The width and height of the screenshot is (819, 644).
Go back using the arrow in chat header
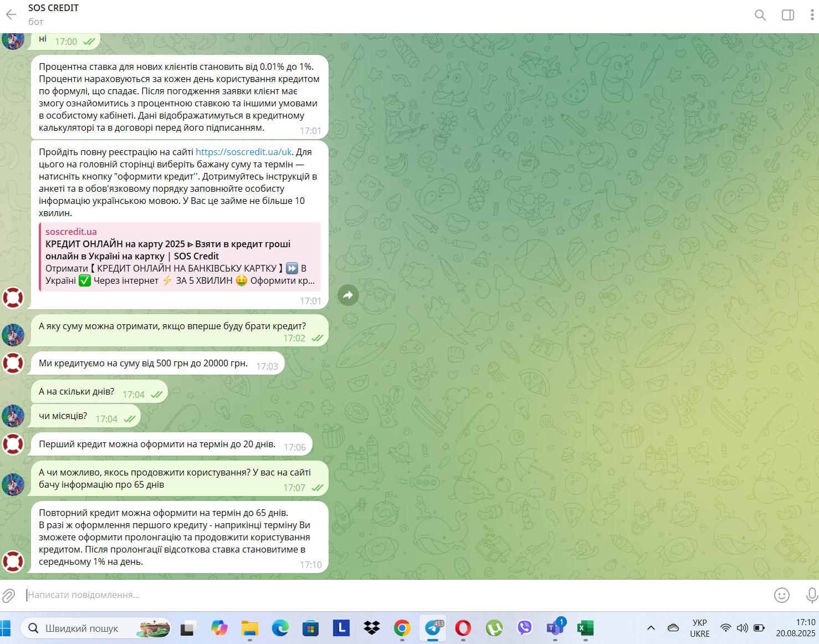click(11, 15)
